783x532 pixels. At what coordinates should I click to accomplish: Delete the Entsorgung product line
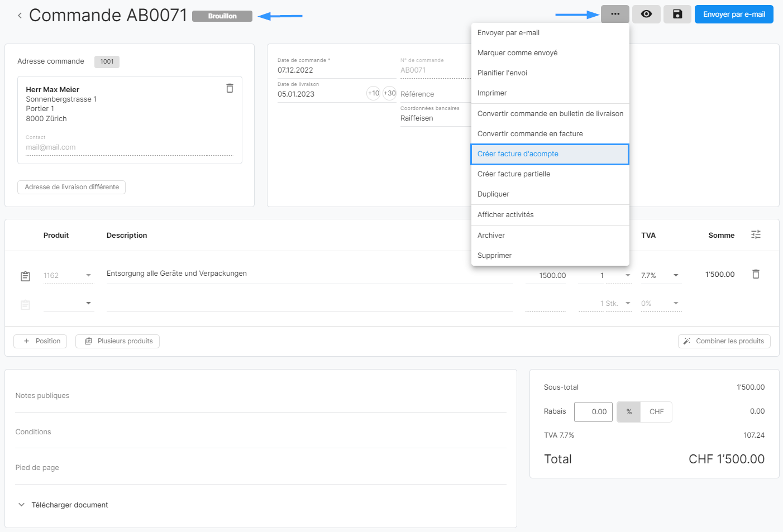[756, 274]
